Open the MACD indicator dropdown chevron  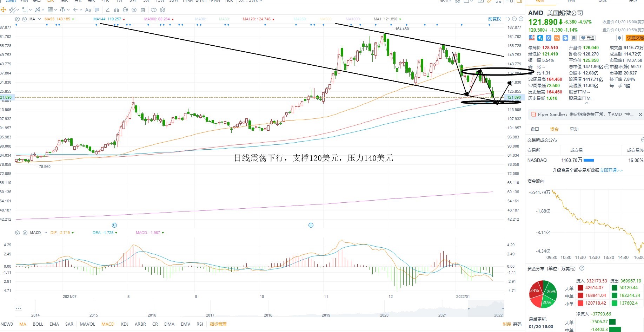tap(46, 233)
